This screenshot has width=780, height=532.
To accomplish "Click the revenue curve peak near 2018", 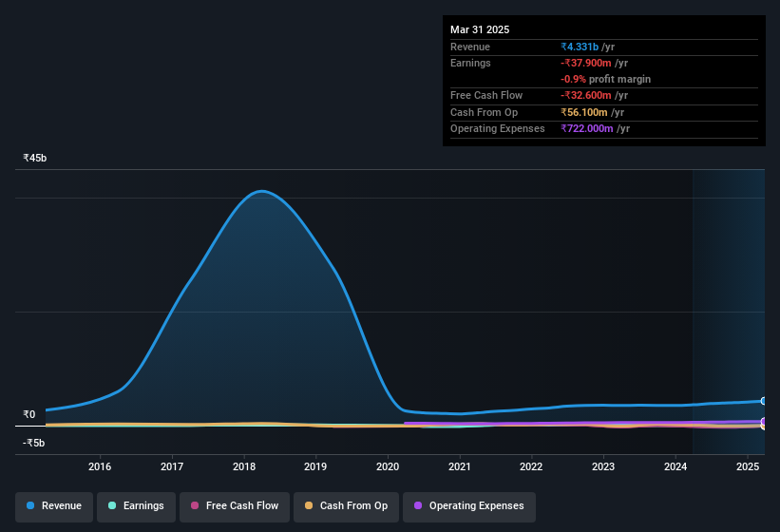I will (x=261, y=191).
